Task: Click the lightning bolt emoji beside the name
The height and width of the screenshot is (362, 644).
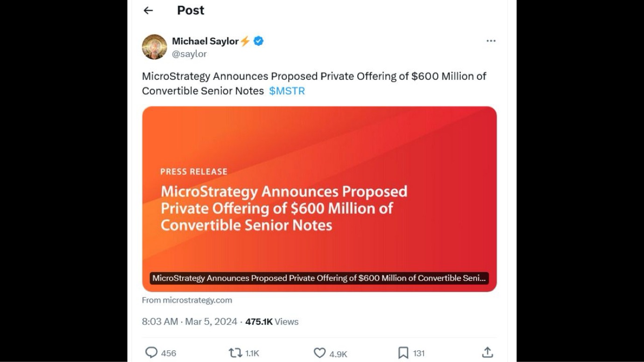Action: (245, 41)
